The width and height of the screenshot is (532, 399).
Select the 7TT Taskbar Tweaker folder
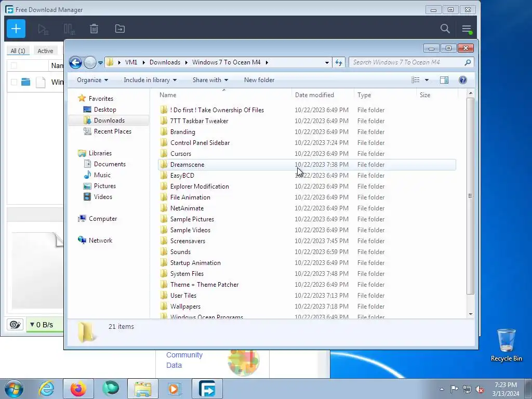307,121
